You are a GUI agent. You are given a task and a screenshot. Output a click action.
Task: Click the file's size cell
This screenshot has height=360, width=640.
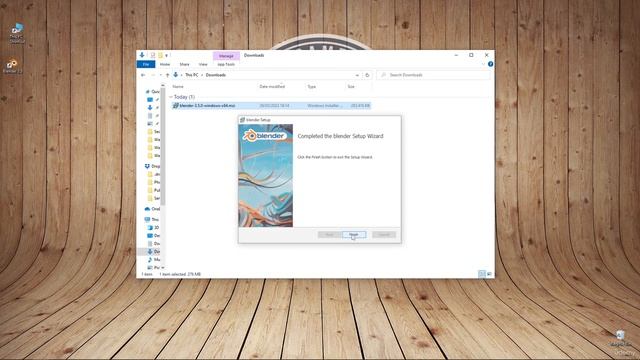click(x=360, y=106)
